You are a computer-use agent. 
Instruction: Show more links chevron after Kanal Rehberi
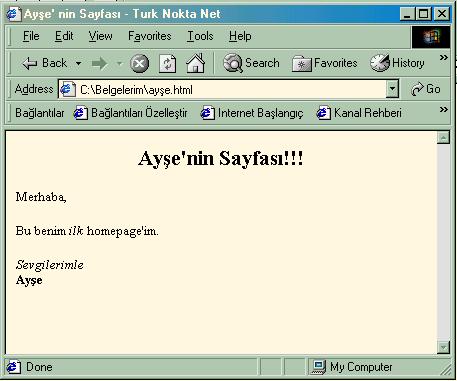[443, 109]
